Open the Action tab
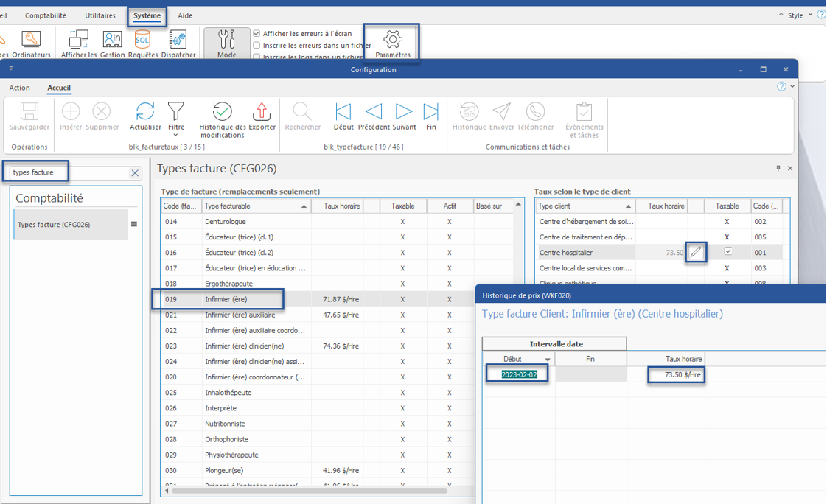Image resolution: width=827 pixels, height=504 pixels. [20, 88]
